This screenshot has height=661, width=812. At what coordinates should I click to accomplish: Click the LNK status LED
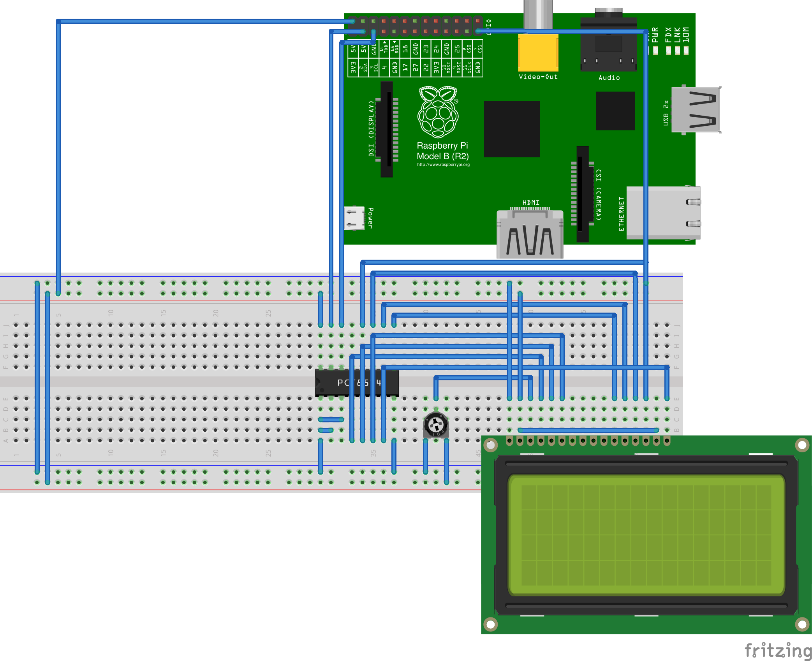678,50
